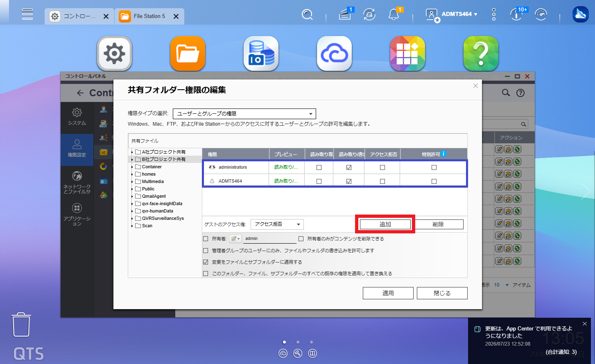Check read-only box for ADMTS464
The width and height of the screenshot is (595, 364).
pos(319,181)
